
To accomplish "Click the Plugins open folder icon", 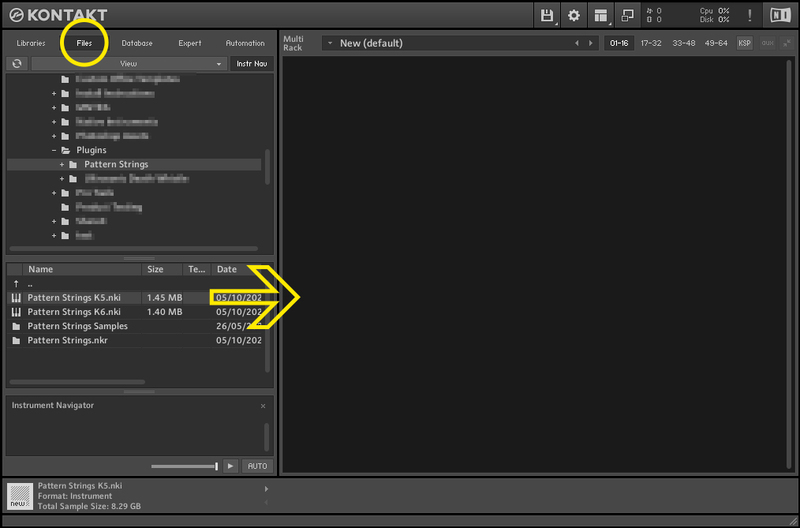I will [x=65, y=150].
